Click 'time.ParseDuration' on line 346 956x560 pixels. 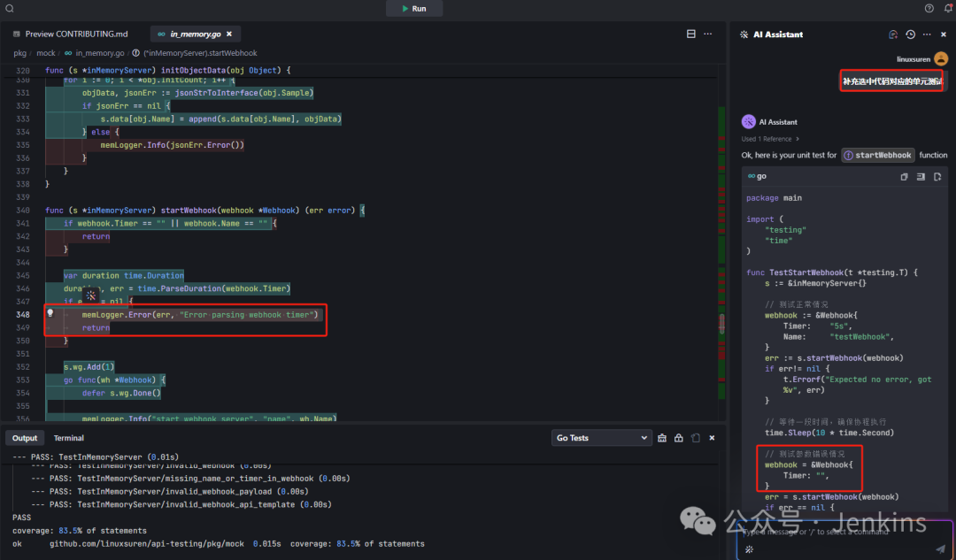point(179,288)
